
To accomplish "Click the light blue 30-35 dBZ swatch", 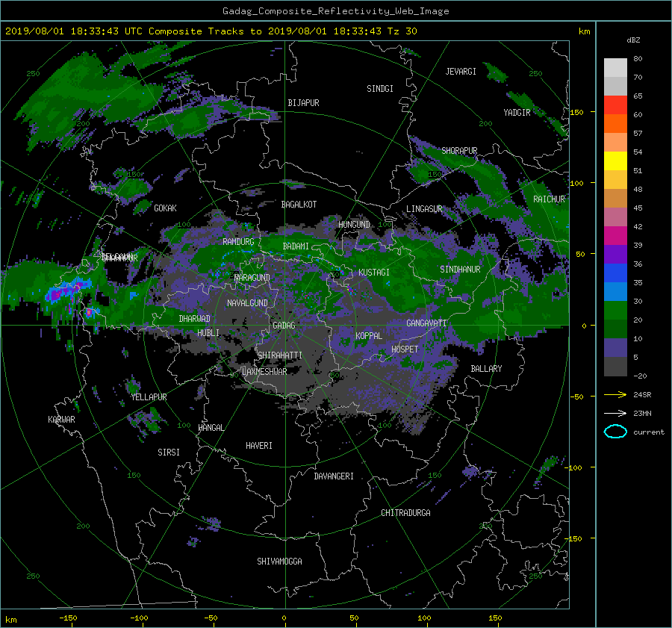I will [615, 291].
